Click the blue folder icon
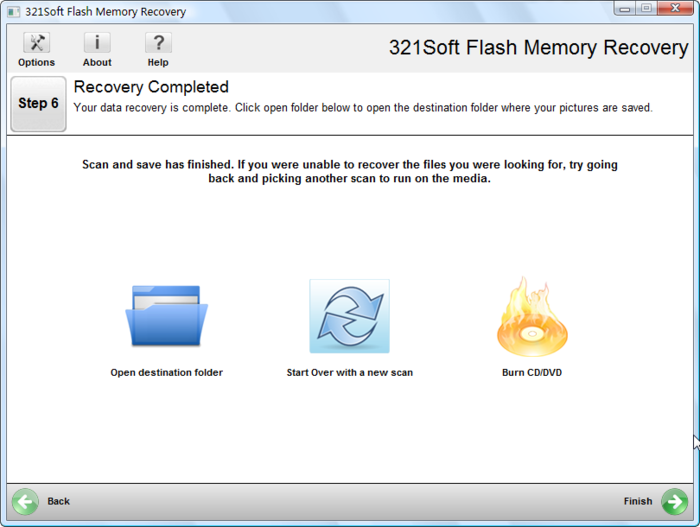Image resolution: width=700 pixels, height=527 pixels. [167, 316]
